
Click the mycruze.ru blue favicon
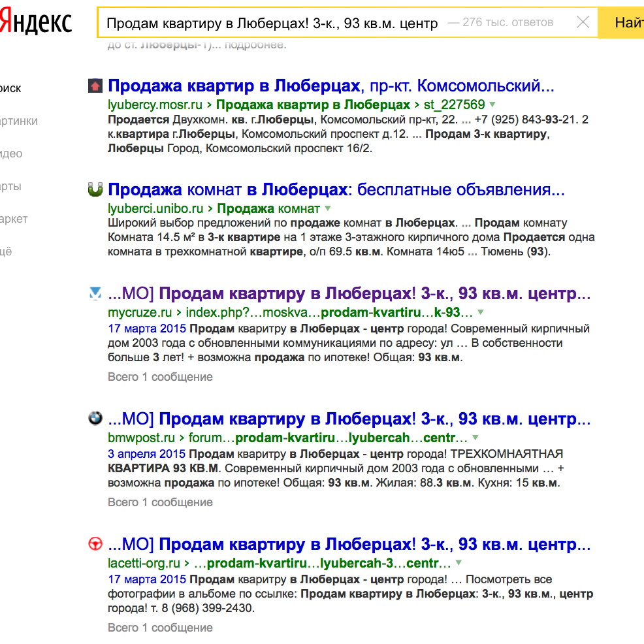(95, 293)
